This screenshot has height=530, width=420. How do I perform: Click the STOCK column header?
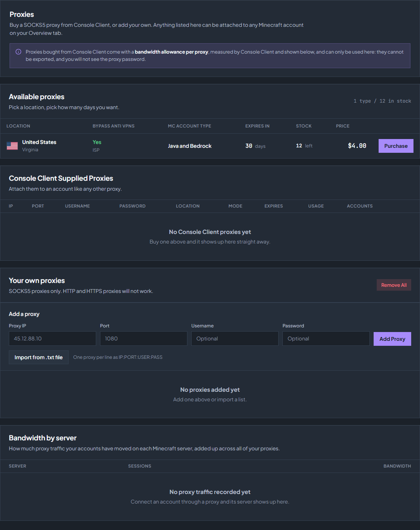pos(304,126)
